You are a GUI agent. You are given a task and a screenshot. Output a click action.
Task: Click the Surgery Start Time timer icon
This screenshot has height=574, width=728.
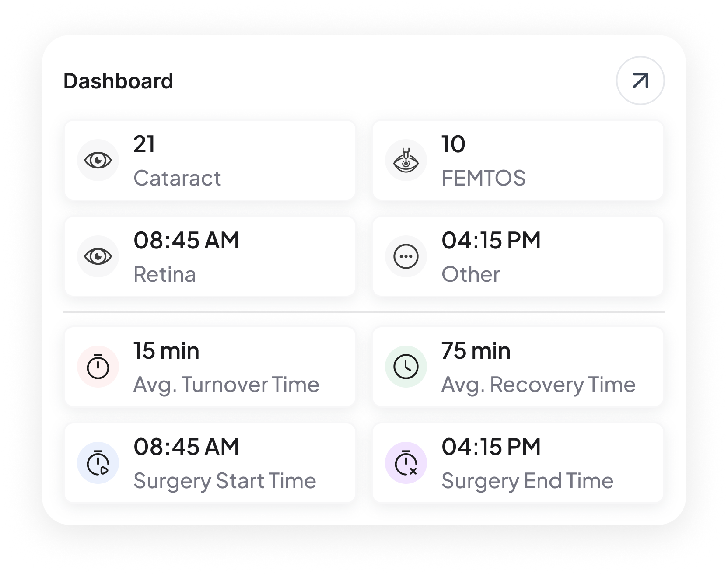tap(98, 463)
